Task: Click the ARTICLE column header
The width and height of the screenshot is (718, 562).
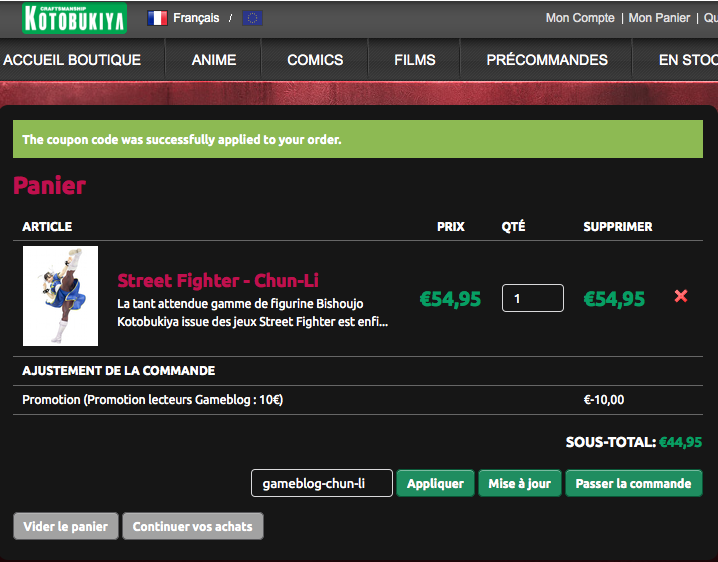Action: [x=47, y=227]
